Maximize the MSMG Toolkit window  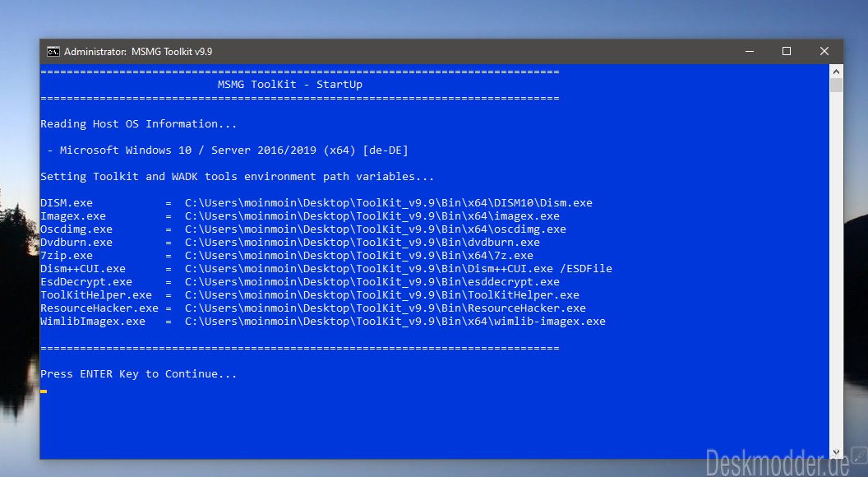point(786,51)
